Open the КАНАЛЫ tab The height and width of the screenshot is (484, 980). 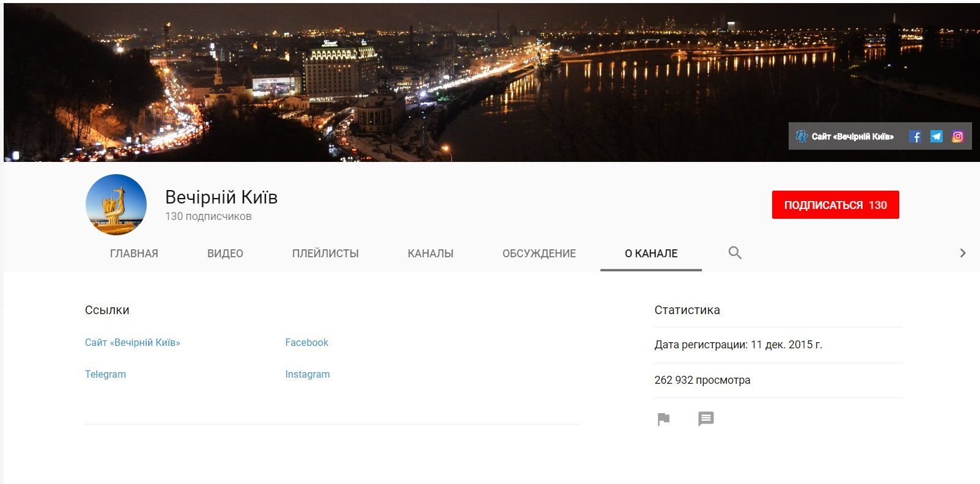(x=430, y=254)
